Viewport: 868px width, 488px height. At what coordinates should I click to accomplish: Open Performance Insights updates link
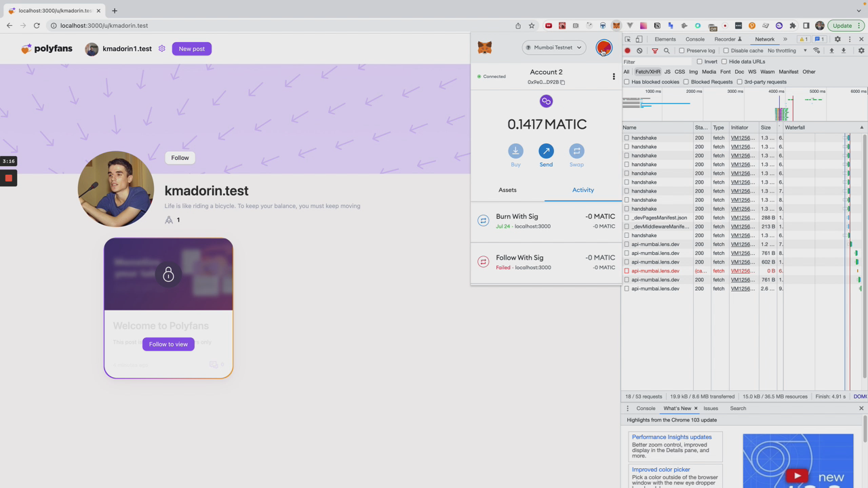[671, 437]
